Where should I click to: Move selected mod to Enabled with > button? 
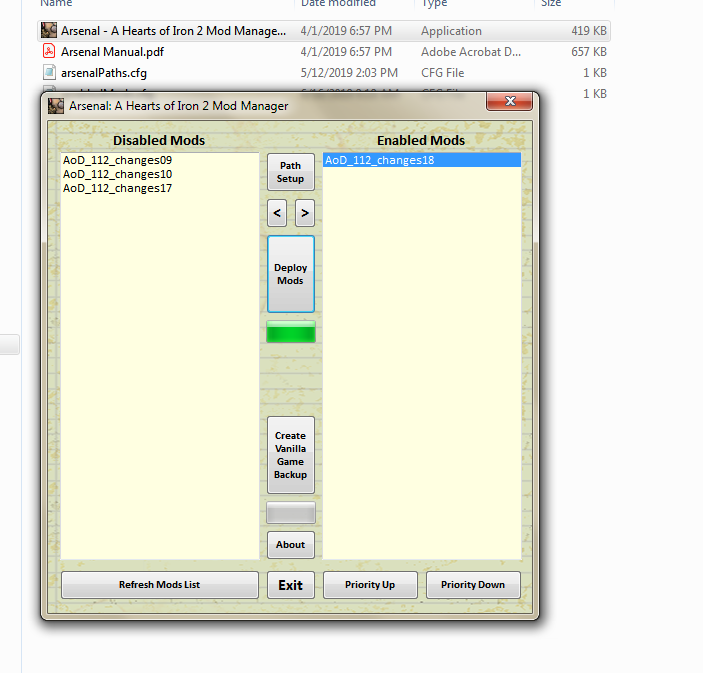[x=305, y=213]
